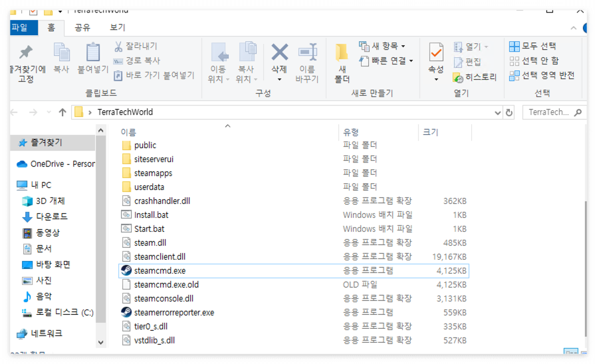Collapse the ribbon with the chevron
This screenshot has height=364, width=597.
tap(573, 28)
